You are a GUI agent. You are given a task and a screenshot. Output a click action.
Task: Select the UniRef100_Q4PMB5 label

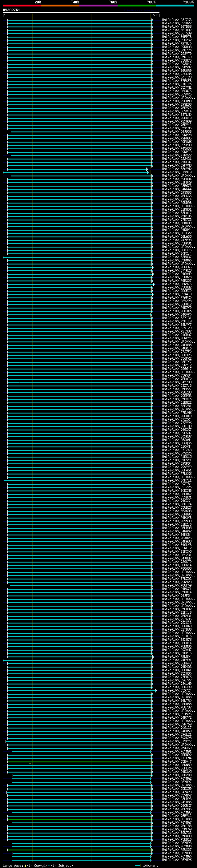click(x=177, y=345)
